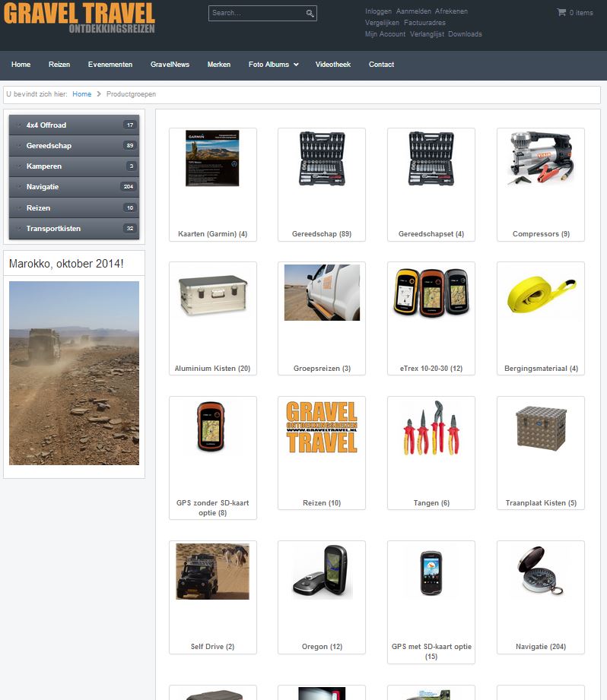Click the Traanplaat Kisten (5) label

click(541, 503)
